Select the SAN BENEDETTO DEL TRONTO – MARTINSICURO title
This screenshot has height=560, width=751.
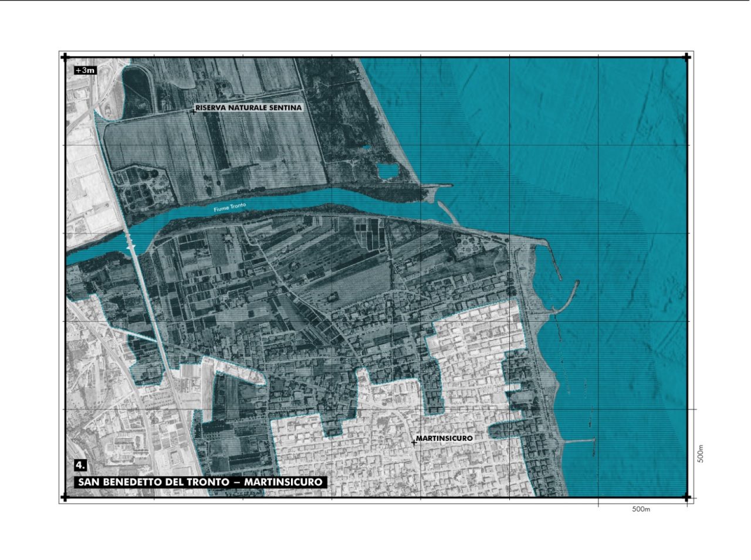tap(200, 482)
